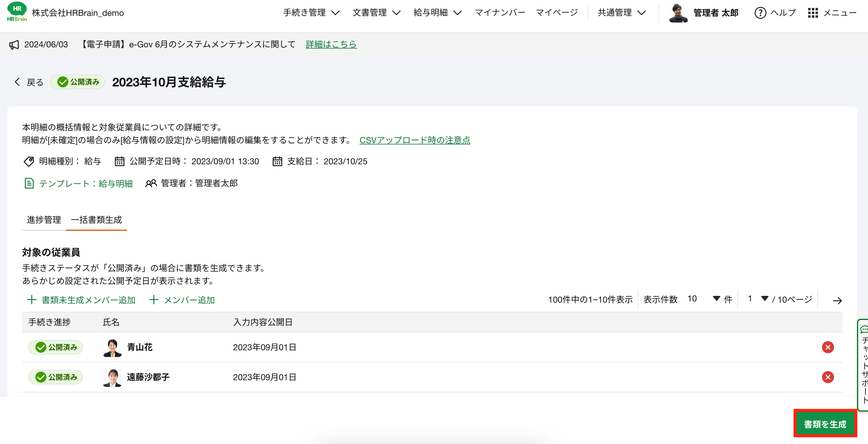Image resolution: width=868 pixels, height=444 pixels.
Task: Open マイナンバー menu item
Action: pos(500,13)
